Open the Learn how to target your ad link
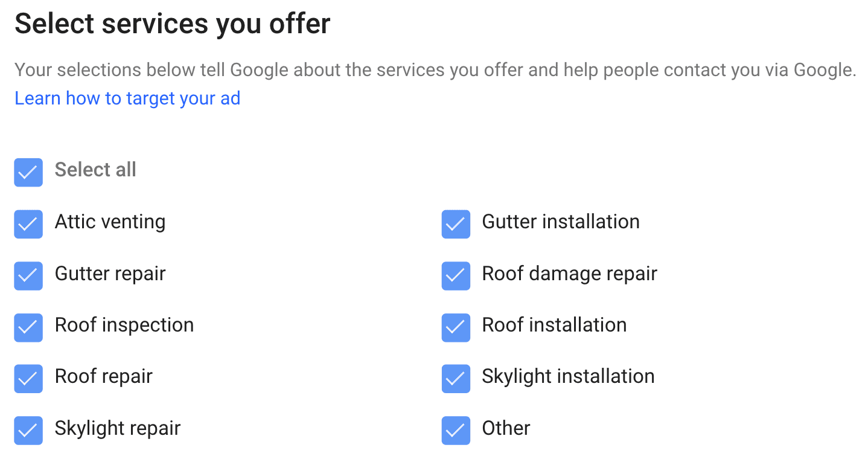Screen dimensions: 868x465 tap(127, 98)
